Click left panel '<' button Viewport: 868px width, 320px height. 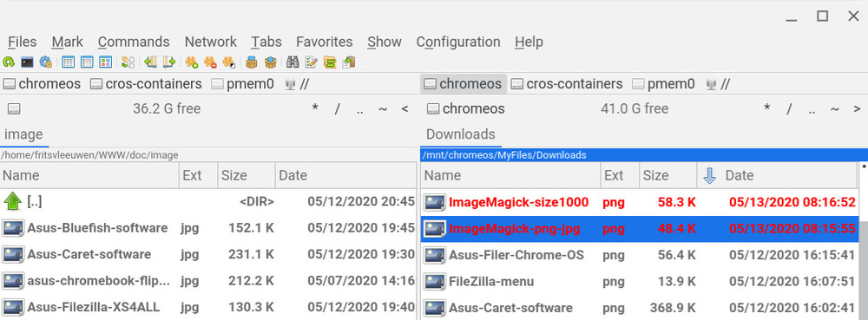point(405,109)
